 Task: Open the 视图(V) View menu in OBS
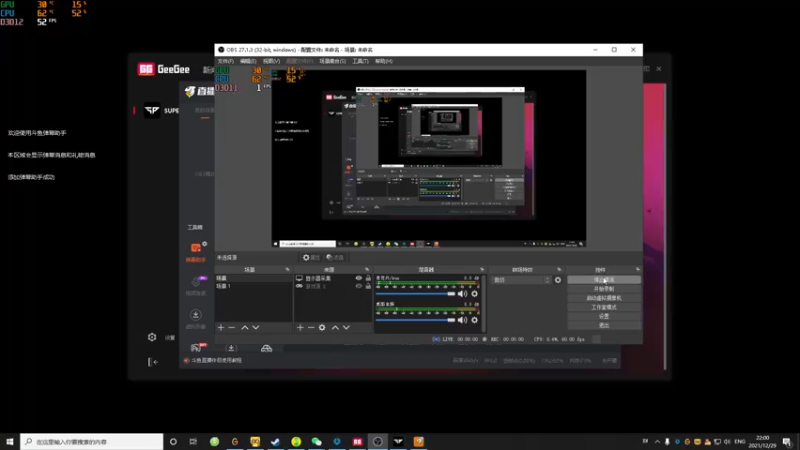271,61
